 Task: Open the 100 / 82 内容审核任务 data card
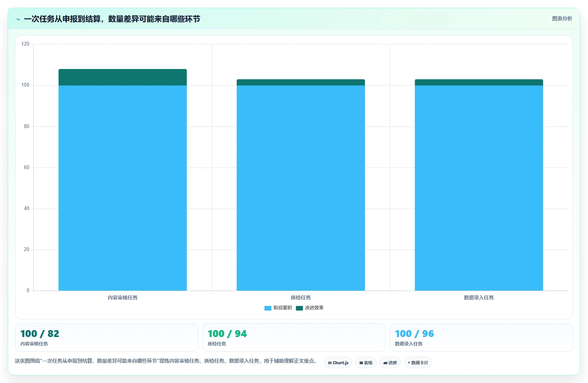(x=107, y=337)
